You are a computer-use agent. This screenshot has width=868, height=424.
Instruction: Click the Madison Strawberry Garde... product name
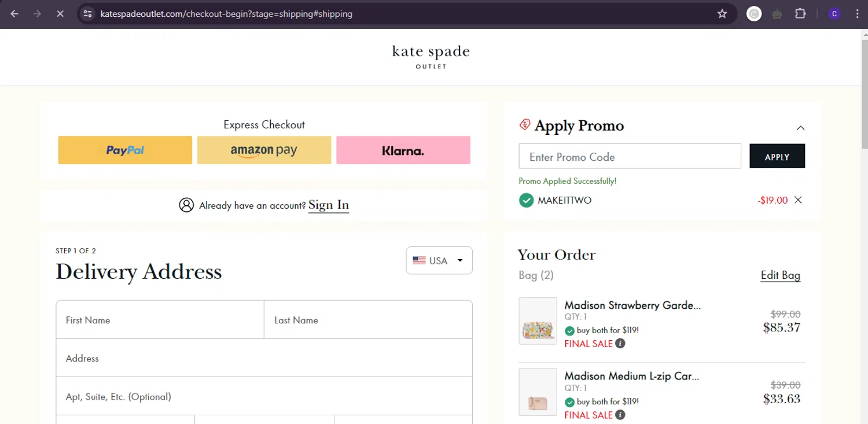coord(632,305)
